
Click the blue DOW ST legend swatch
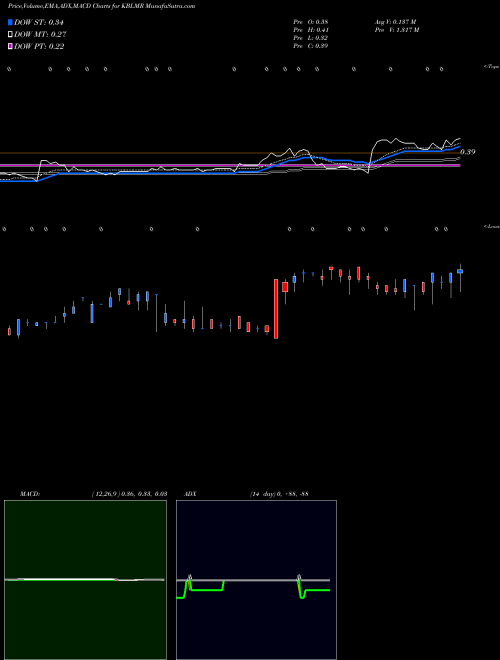pyautogui.click(x=10, y=22)
